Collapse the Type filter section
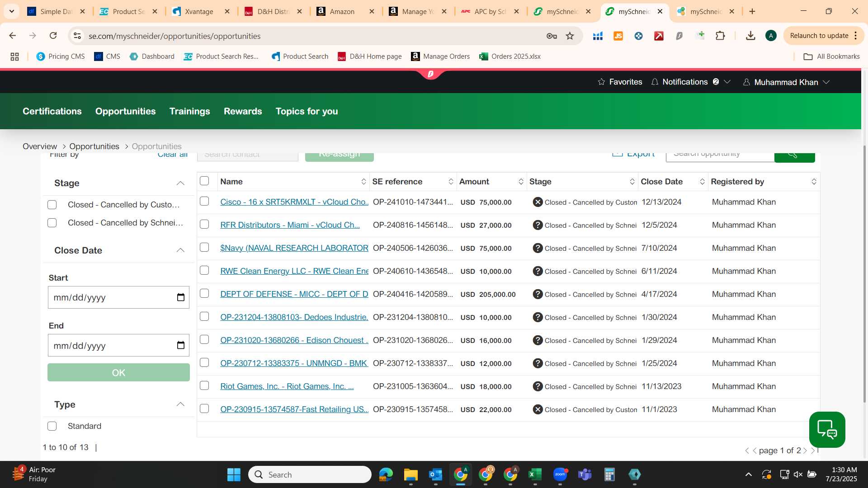This screenshot has height=488, width=868. pos(180,404)
